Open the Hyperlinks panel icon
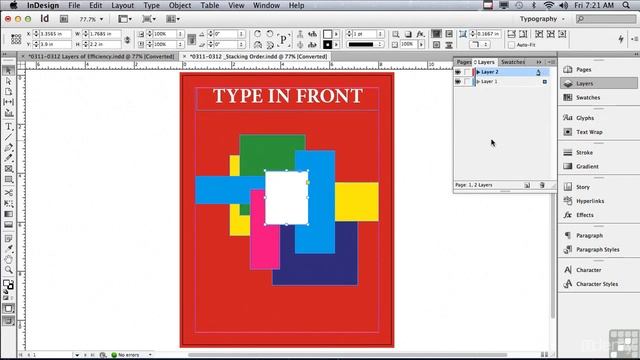The height and width of the screenshot is (360, 640). click(568, 201)
